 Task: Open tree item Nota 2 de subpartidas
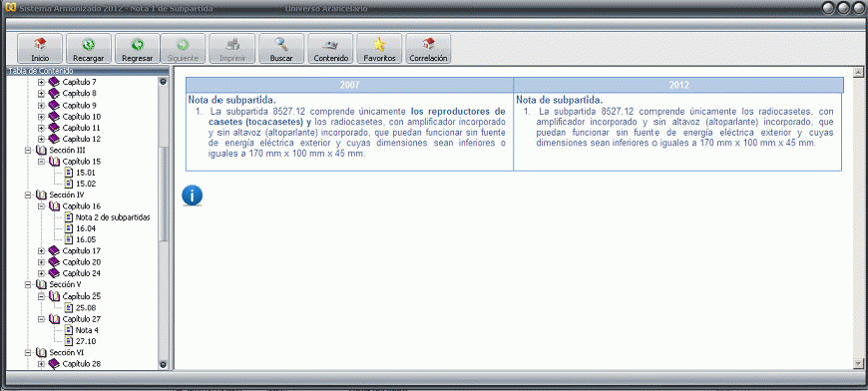(113, 217)
